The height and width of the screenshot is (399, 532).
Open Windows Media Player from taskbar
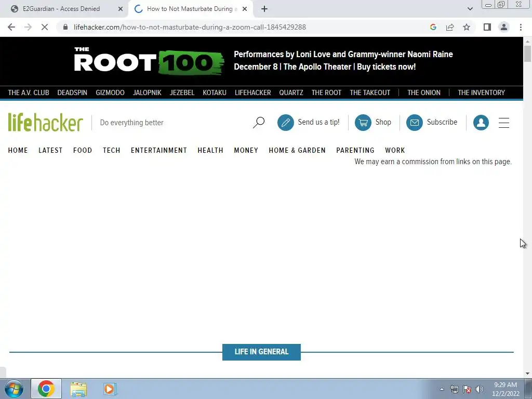tap(110, 389)
